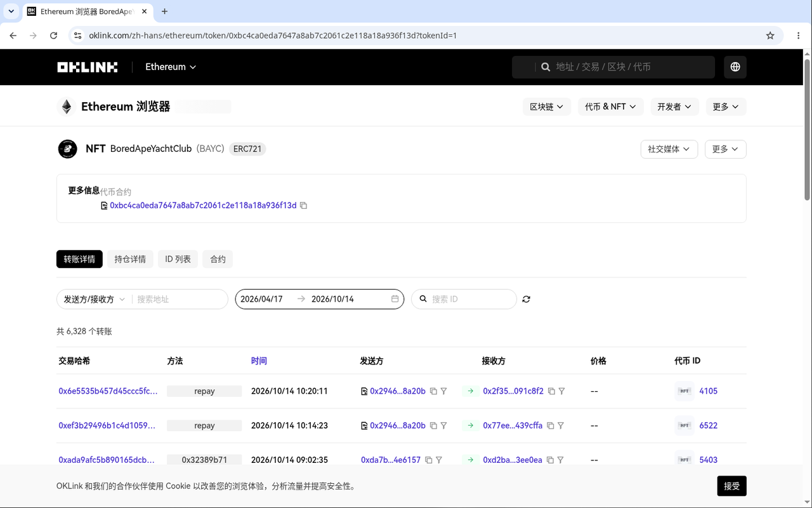Open the date range calendar icon
The image size is (812, 508).
point(395,299)
